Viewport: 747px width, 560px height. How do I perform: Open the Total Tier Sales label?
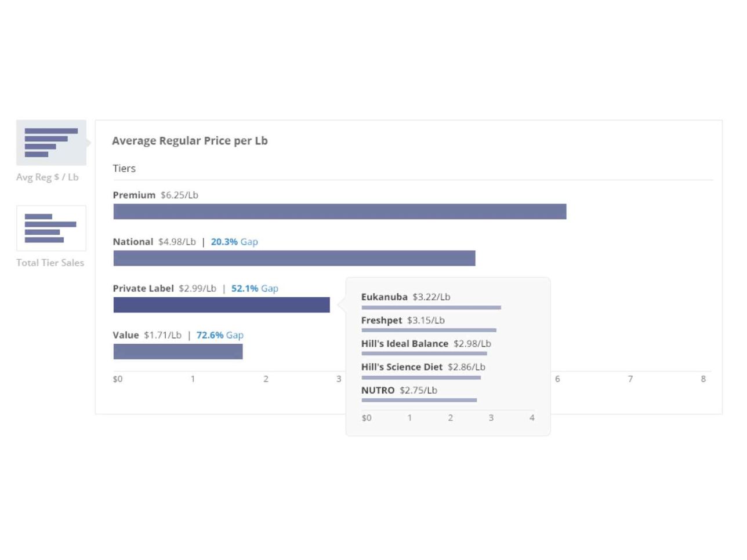click(x=50, y=263)
